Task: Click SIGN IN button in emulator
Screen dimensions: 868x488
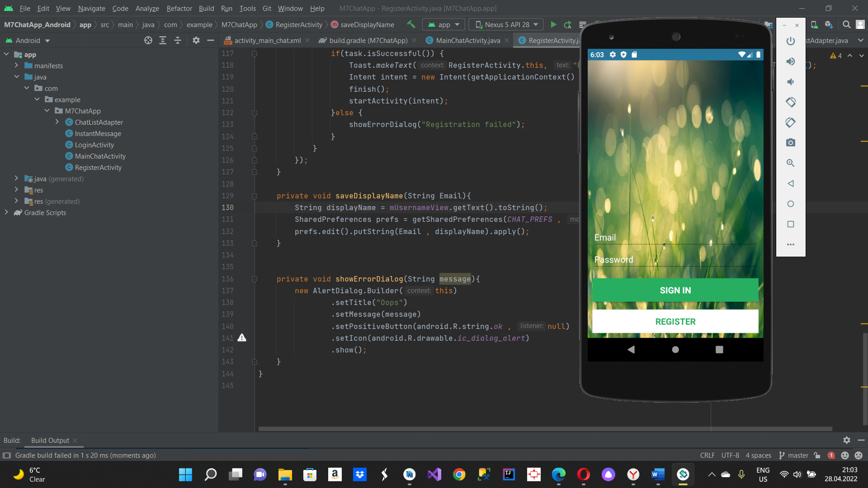Action: [x=675, y=290]
